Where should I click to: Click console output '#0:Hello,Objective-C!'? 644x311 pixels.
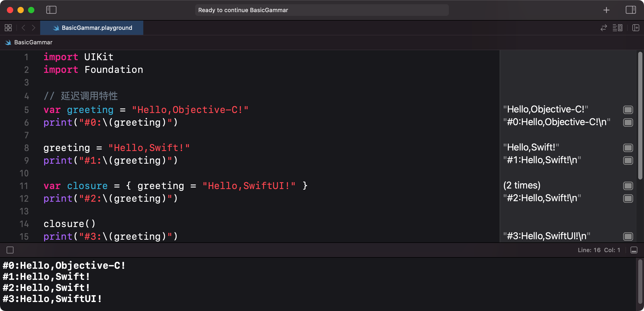(x=64, y=266)
